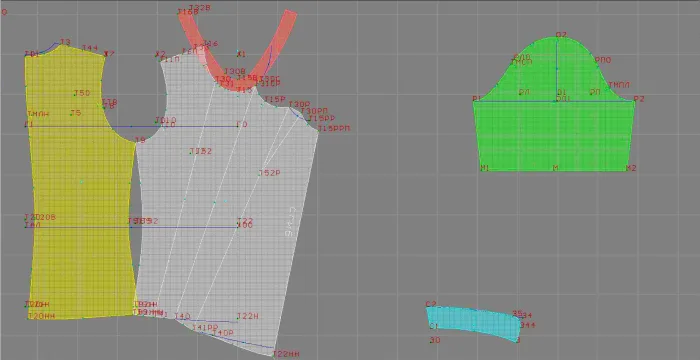Click the T20HH label at back hem
This screenshot has height=360, width=700.
[x=42, y=316]
